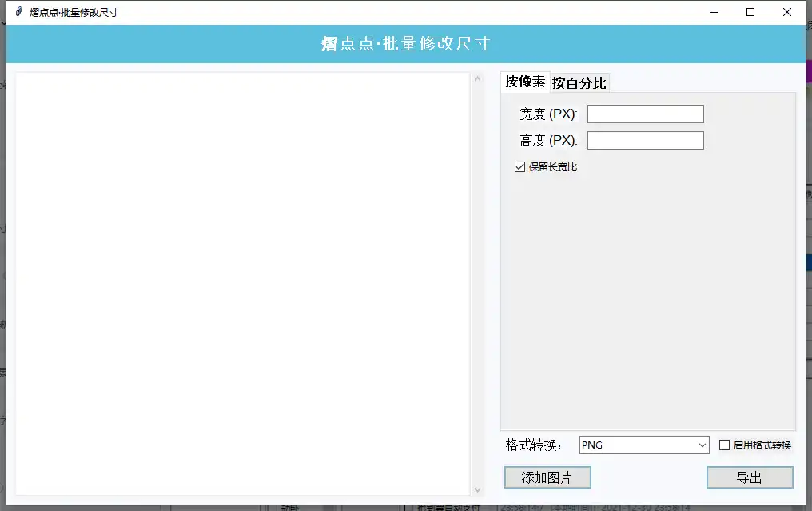Click the 宽度 (PX) input field
812x511 pixels.
645,114
